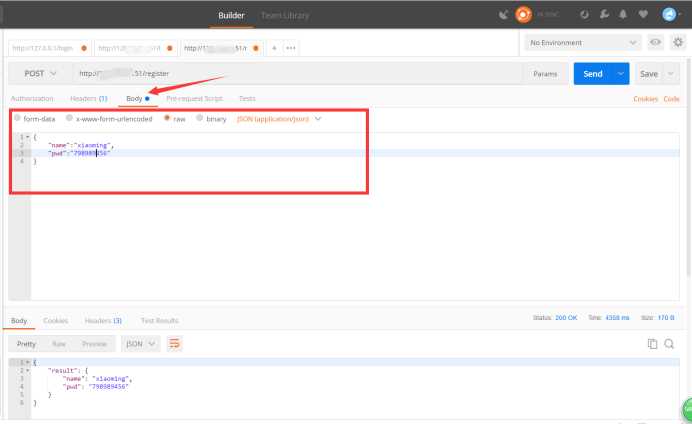Switch to the Builder tab
This screenshot has height=424, width=692.
click(231, 15)
